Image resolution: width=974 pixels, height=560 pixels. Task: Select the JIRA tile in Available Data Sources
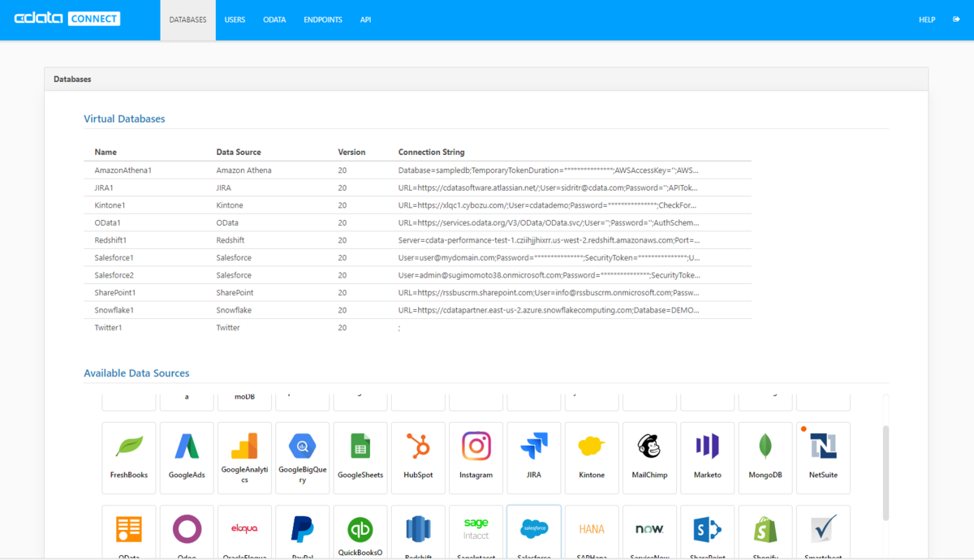pos(534,458)
